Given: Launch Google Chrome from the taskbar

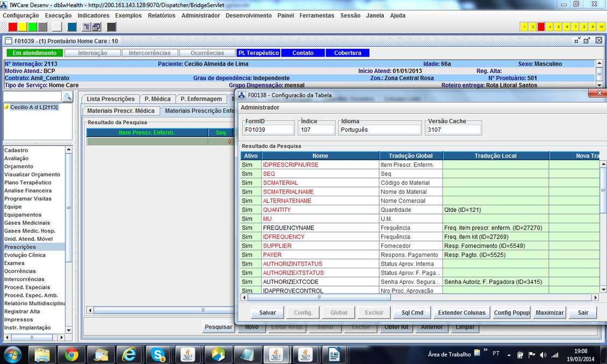Looking at the screenshot, I should 72,354.
